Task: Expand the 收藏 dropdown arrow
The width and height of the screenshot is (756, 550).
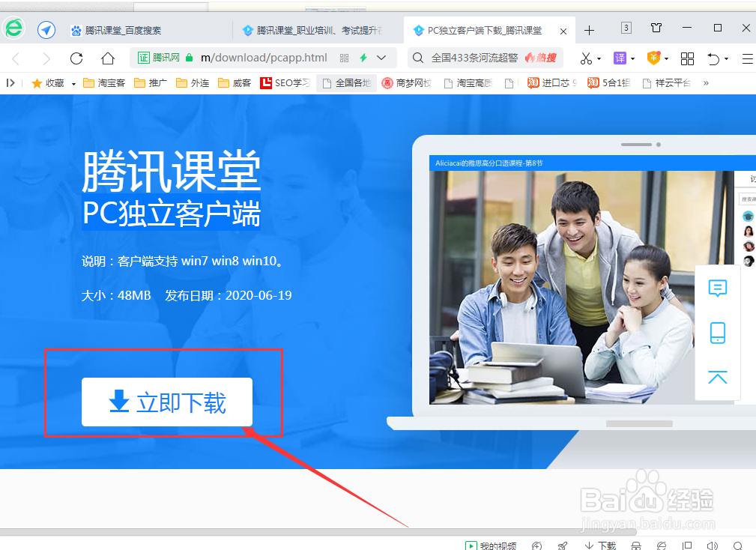Action: (x=73, y=84)
